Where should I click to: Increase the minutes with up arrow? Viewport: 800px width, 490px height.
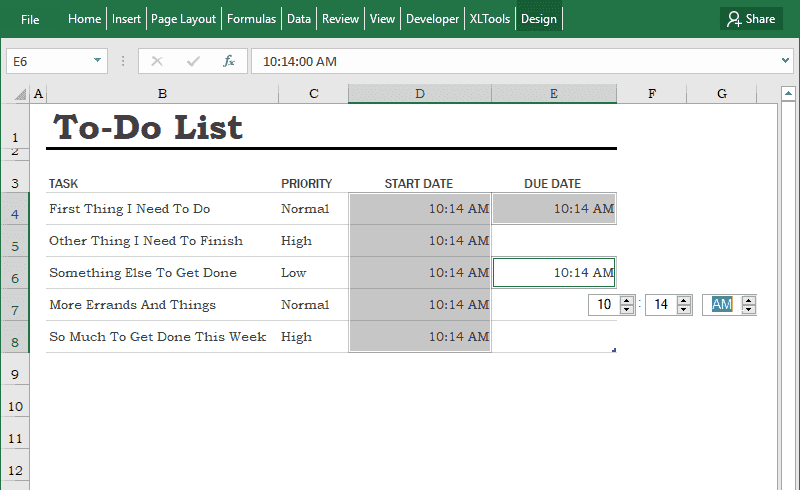click(684, 300)
